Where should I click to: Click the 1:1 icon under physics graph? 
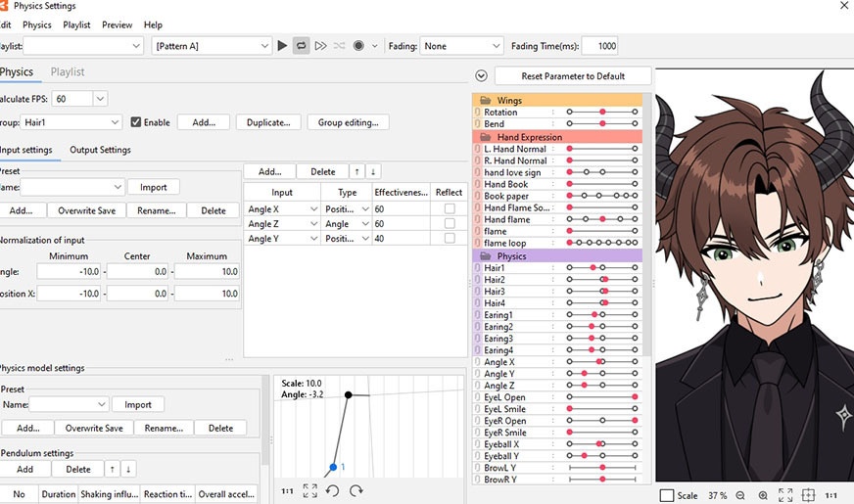287,491
